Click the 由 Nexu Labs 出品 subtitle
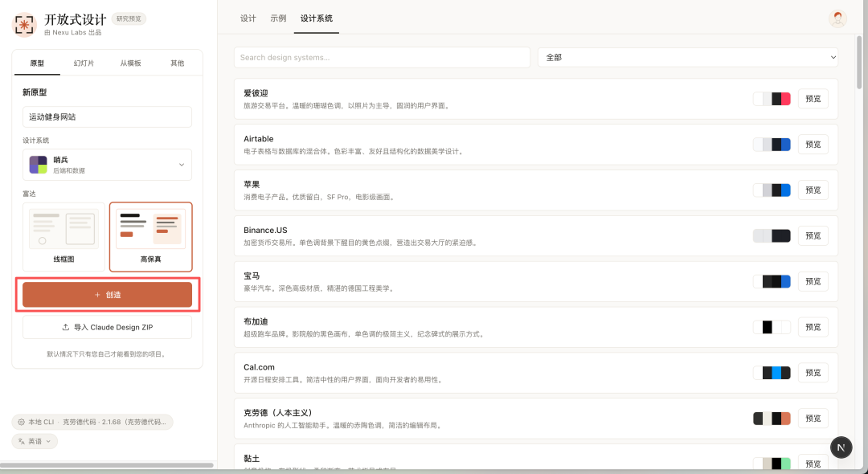868x474 pixels. click(x=73, y=33)
